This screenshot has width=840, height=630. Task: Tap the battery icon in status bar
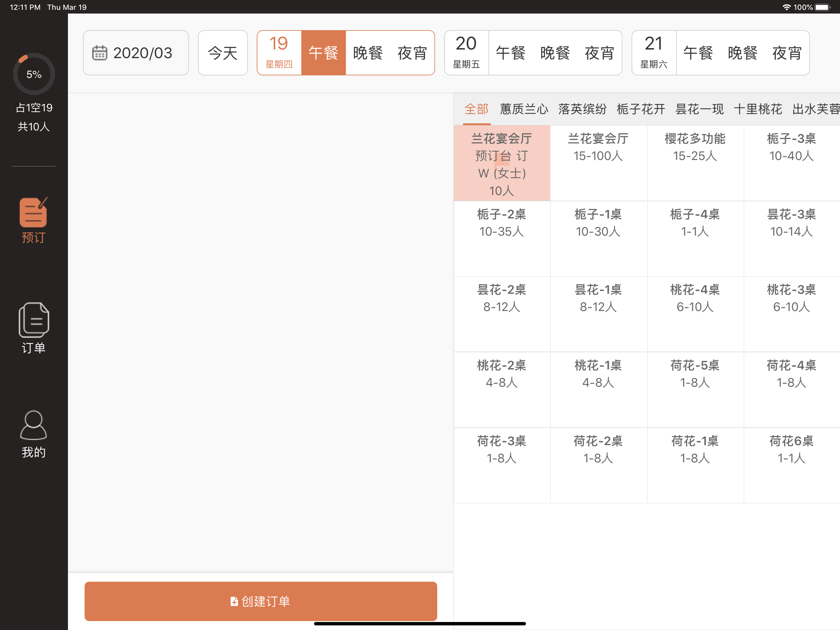point(822,7)
